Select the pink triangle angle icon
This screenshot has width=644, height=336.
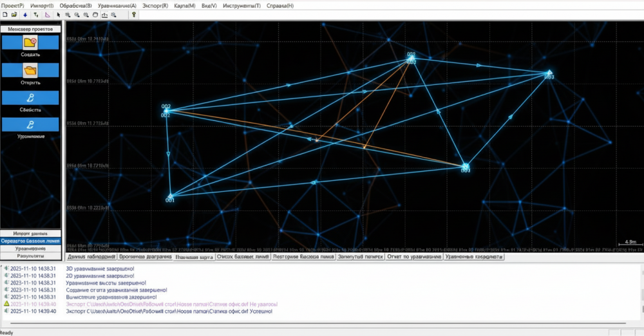coord(48,15)
